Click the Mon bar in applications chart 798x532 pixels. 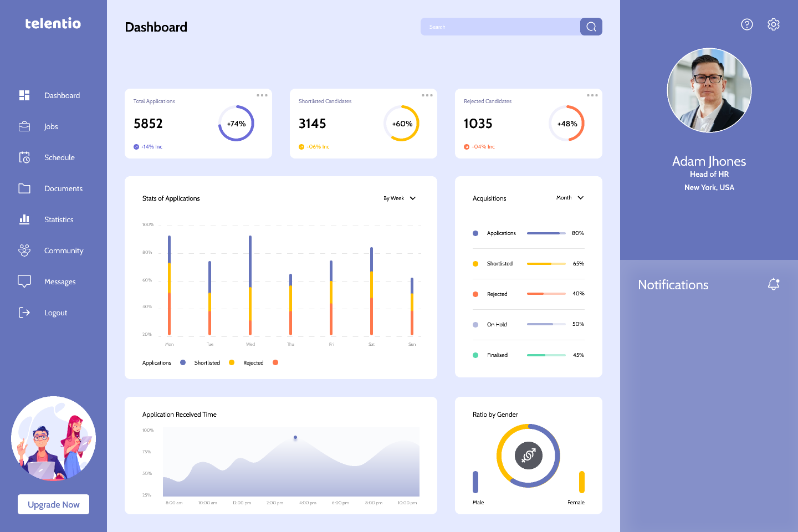[x=169, y=285]
